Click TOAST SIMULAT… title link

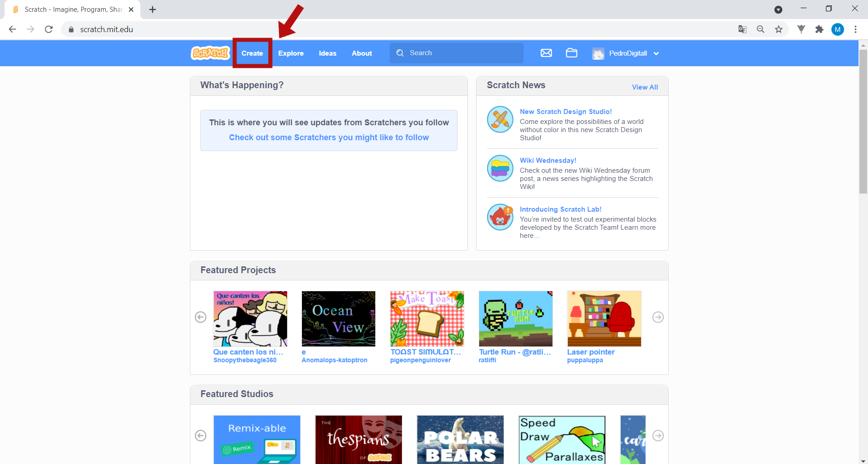(425, 352)
